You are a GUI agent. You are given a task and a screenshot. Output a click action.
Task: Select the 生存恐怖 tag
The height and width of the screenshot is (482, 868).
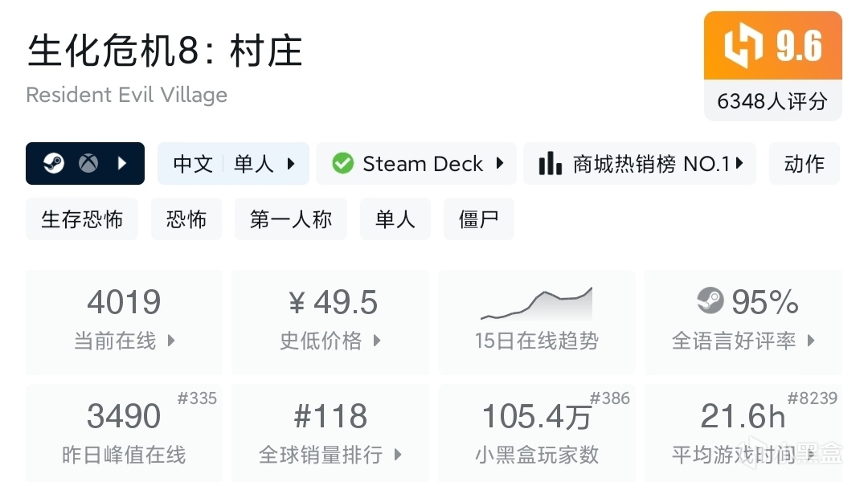click(x=82, y=219)
